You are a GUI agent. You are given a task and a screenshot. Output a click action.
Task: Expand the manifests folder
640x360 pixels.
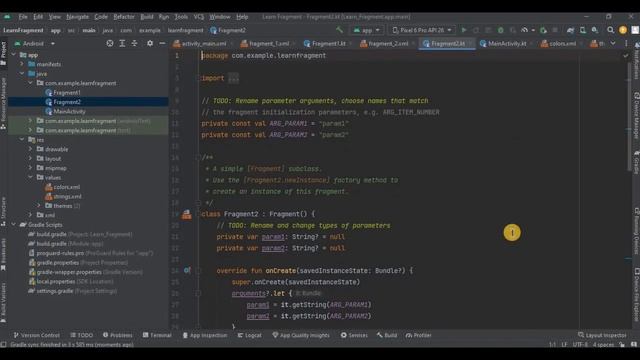[x=22, y=64]
